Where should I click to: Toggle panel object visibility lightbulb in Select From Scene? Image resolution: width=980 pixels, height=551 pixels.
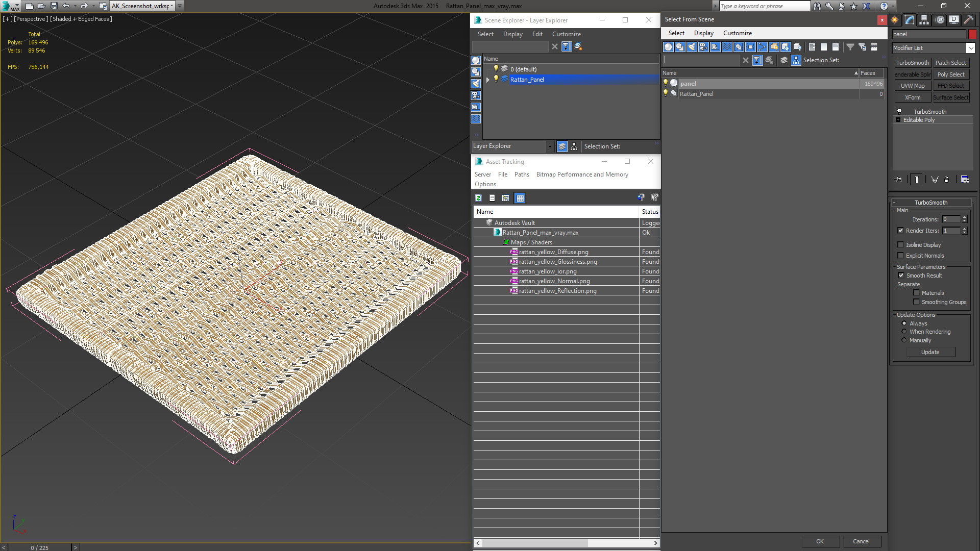tap(666, 83)
